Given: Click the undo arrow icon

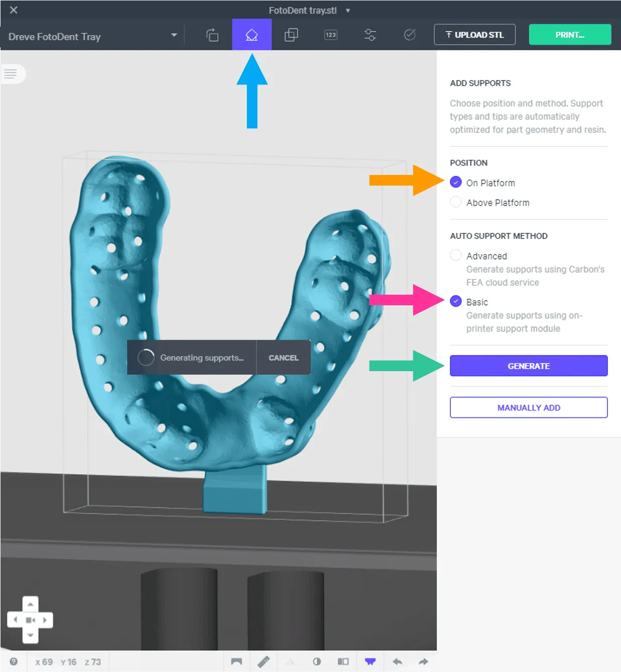Looking at the screenshot, I should (x=397, y=661).
